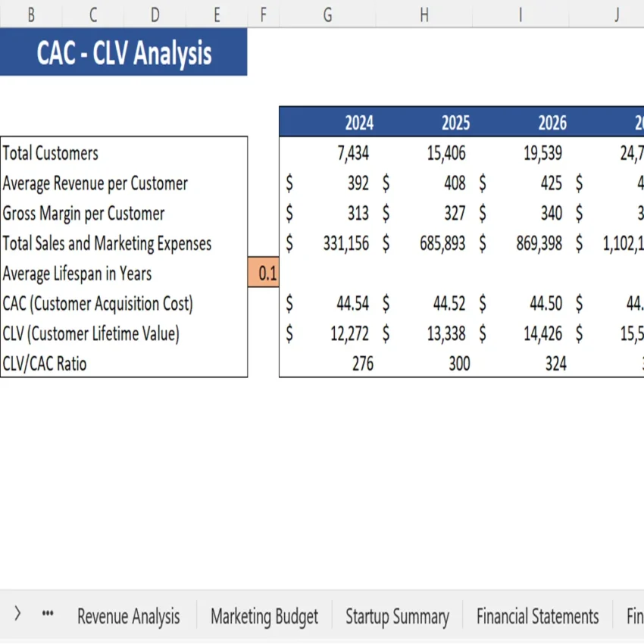Select column G header
This screenshot has width=644, height=644.
click(x=327, y=13)
